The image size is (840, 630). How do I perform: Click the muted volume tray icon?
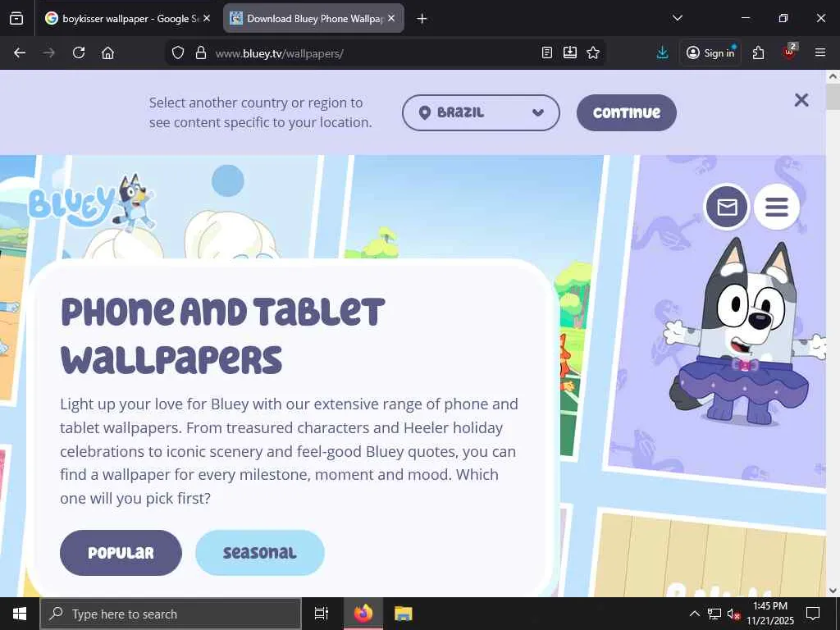(733, 614)
